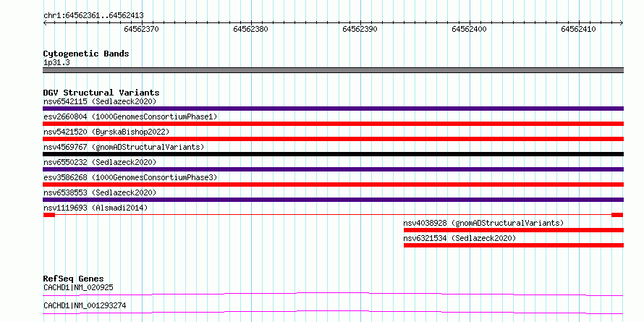Click the CACHD1|NM_020925 transcript label
The image size is (644, 322).
[x=78, y=287]
